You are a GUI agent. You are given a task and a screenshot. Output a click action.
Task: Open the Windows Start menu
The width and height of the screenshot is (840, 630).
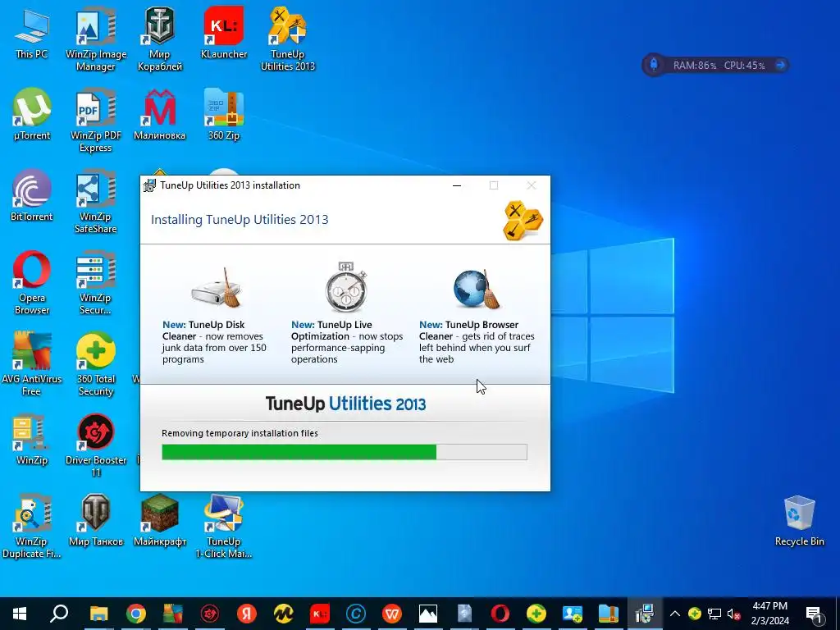(20, 614)
